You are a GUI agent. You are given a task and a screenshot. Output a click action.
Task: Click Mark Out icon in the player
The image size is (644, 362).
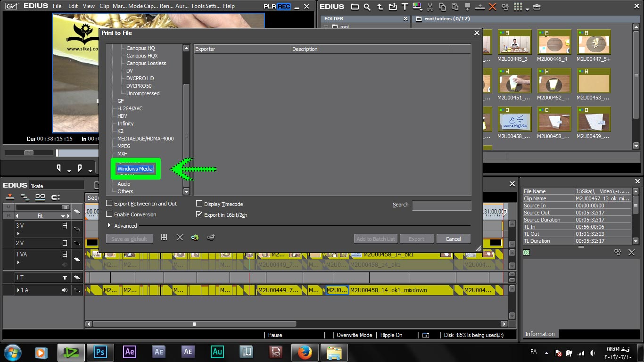pos(80,167)
